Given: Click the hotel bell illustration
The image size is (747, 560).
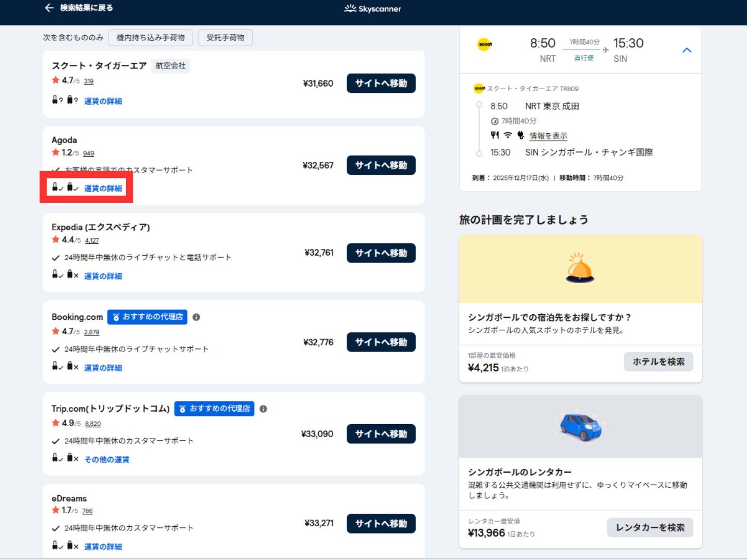Looking at the screenshot, I should coord(580,268).
